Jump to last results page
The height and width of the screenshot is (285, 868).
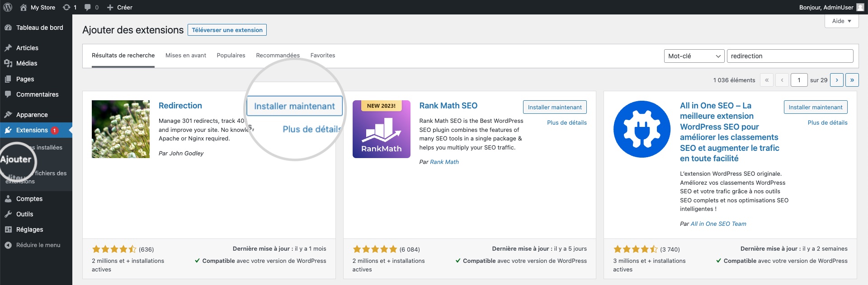(852, 80)
